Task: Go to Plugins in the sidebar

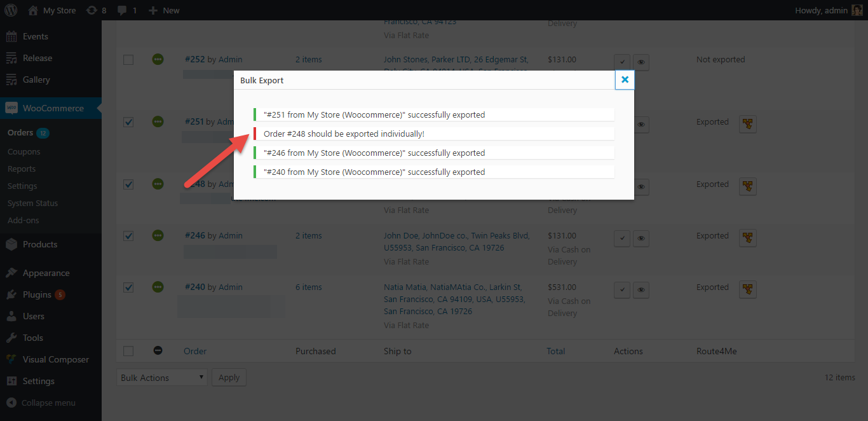Action: click(37, 294)
